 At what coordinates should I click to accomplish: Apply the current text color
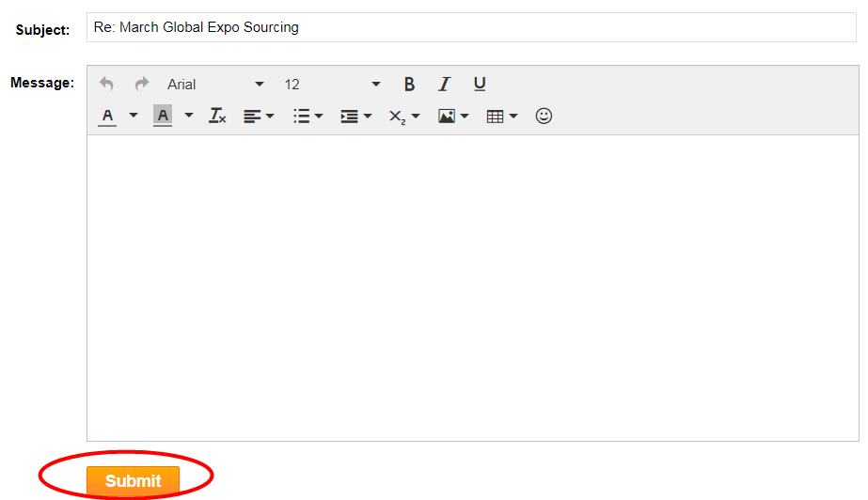[107, 117]
